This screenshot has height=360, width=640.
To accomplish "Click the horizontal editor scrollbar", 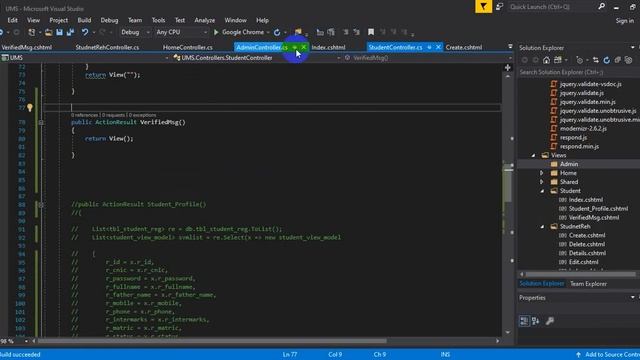I will [212, 340].
